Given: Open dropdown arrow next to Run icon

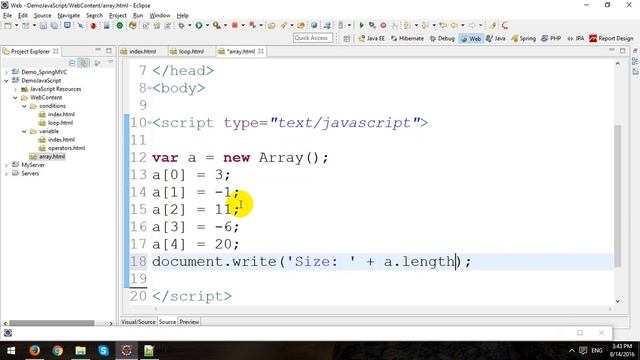Looking at the screenshot, I should [207, 26].
